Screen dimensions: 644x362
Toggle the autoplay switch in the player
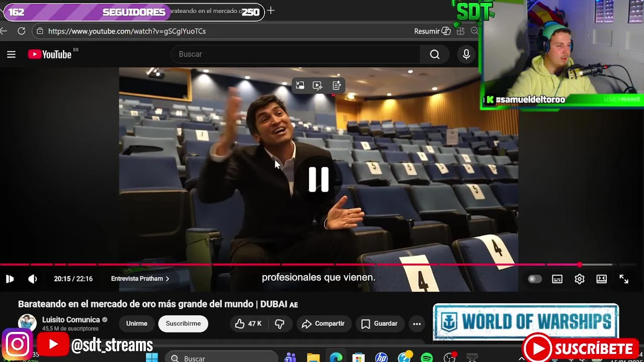point(534,279)
